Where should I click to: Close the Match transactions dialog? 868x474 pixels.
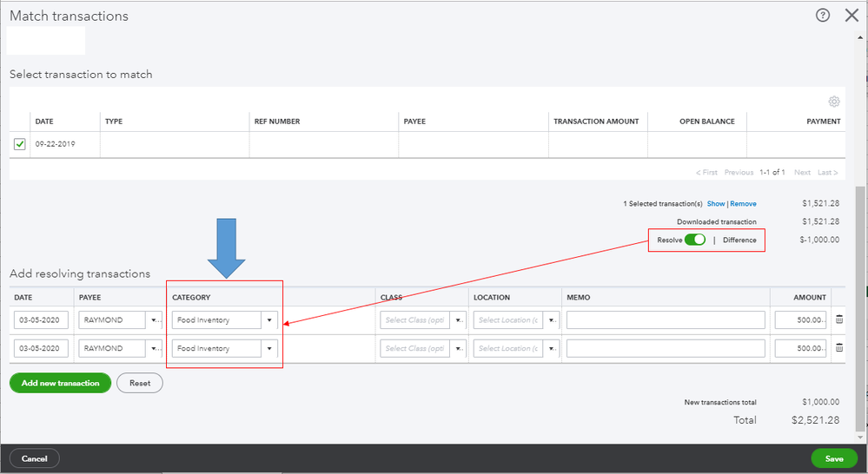tap(852, 16)
